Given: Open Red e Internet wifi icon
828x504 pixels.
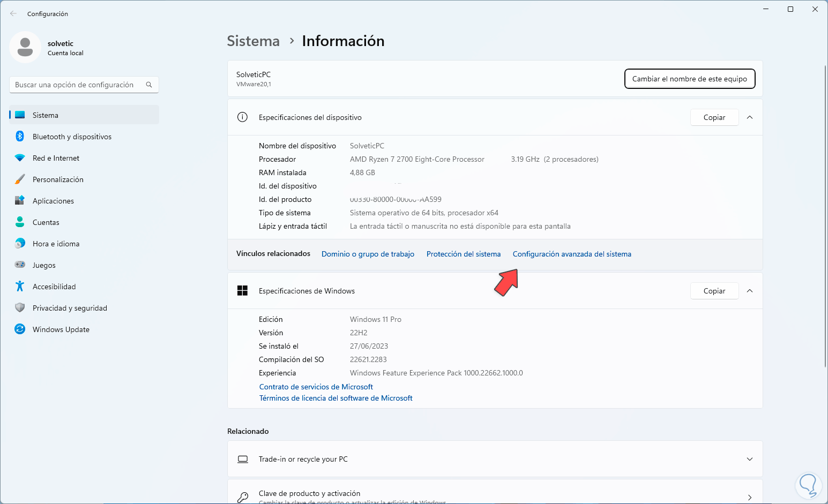Looking at the screenshot, I should (20, 158).
